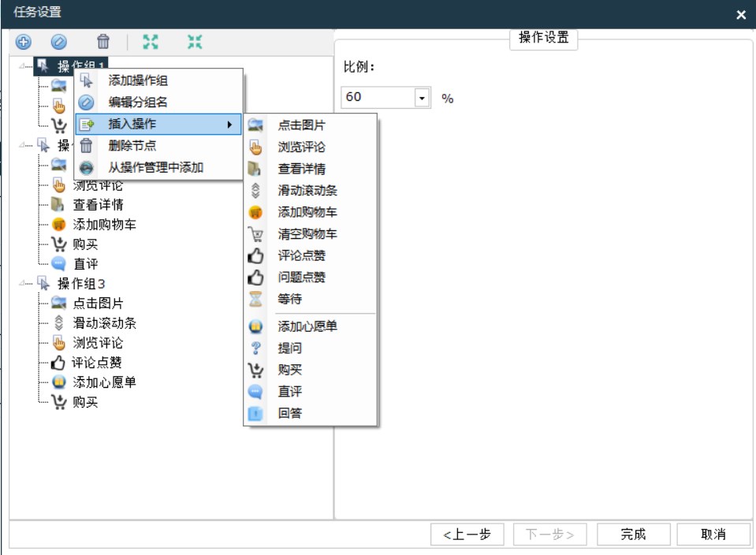Select 滑动滚动条 in the submenu
The height and width of the screenshot is (555, 756).
coord(311,191)
